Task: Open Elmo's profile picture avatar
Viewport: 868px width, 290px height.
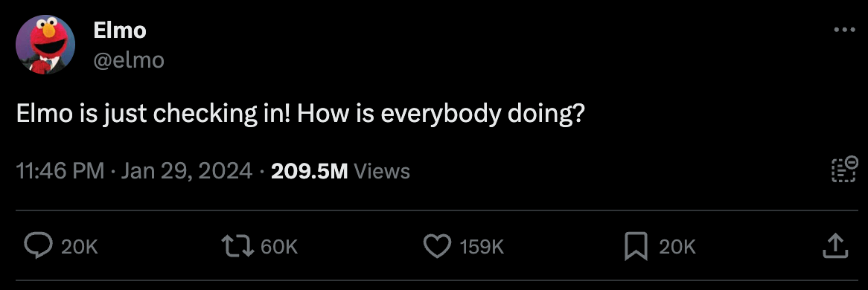Action: [x=45, y=45]
